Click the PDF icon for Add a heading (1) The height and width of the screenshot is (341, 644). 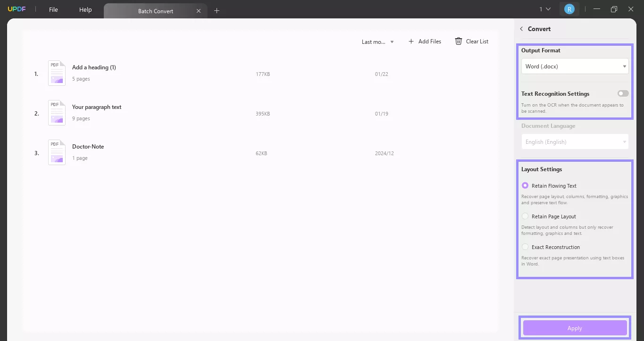click(56, 73)
